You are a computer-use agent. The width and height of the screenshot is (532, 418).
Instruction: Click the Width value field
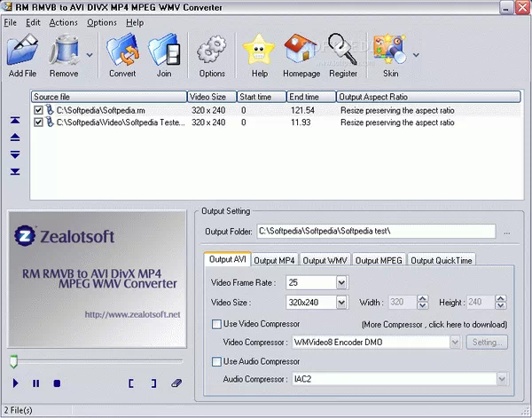coord(403,303)
